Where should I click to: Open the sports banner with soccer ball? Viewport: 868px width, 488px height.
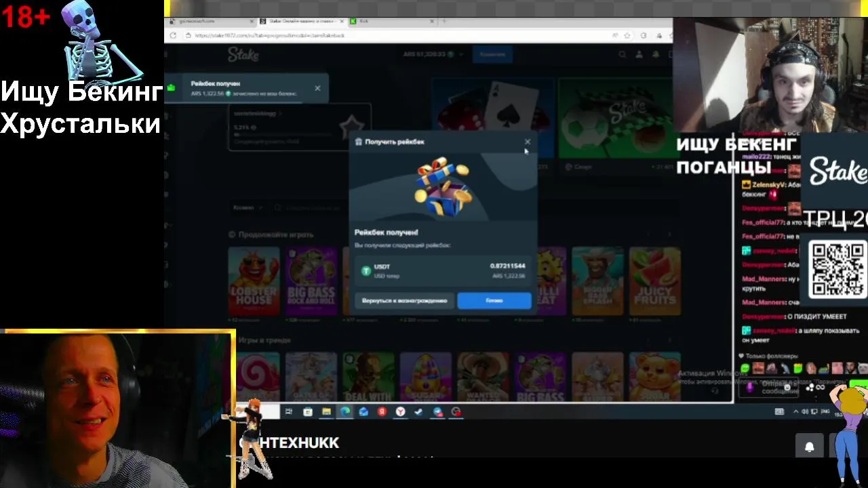click(x=614, y=118)
